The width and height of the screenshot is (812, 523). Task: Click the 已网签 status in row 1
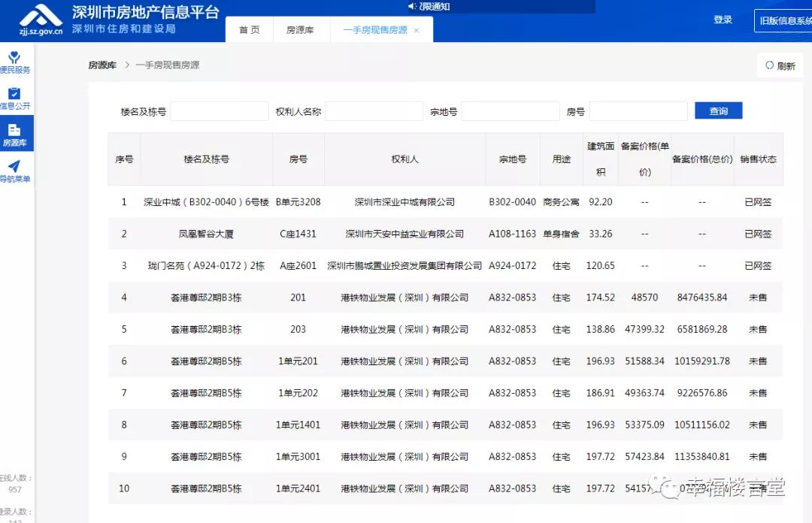758,202
